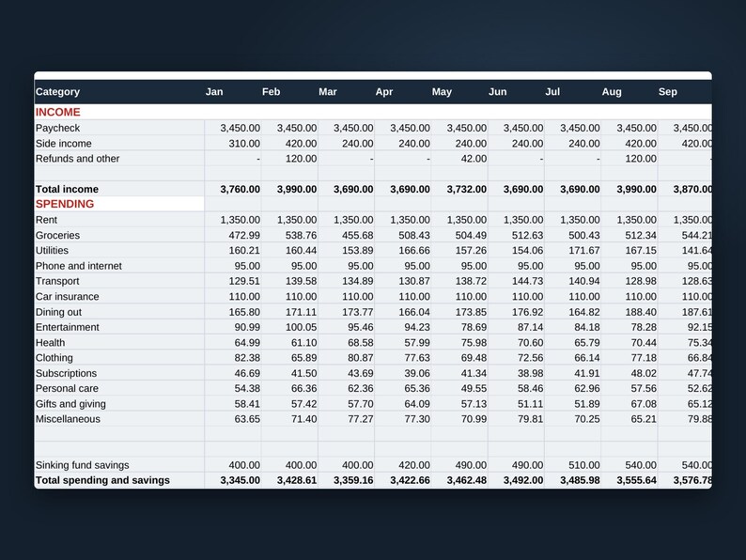
Task: Click Jun total spending 3,492.00
Action: pyautogui.click(x=516, y=480)
